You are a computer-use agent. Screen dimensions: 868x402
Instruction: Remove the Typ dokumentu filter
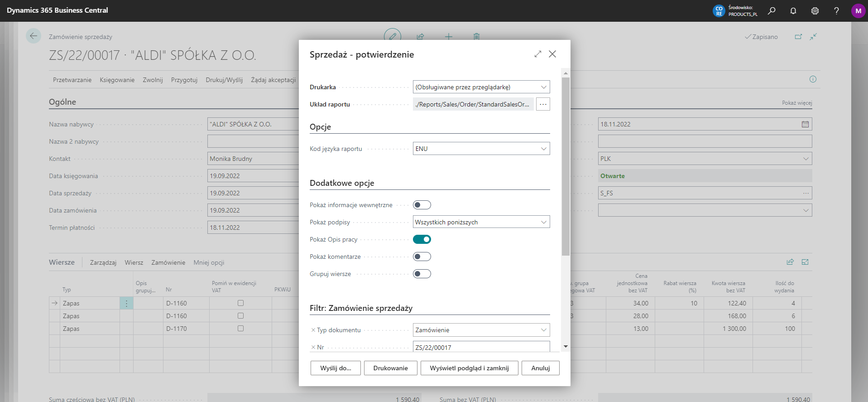313,330
